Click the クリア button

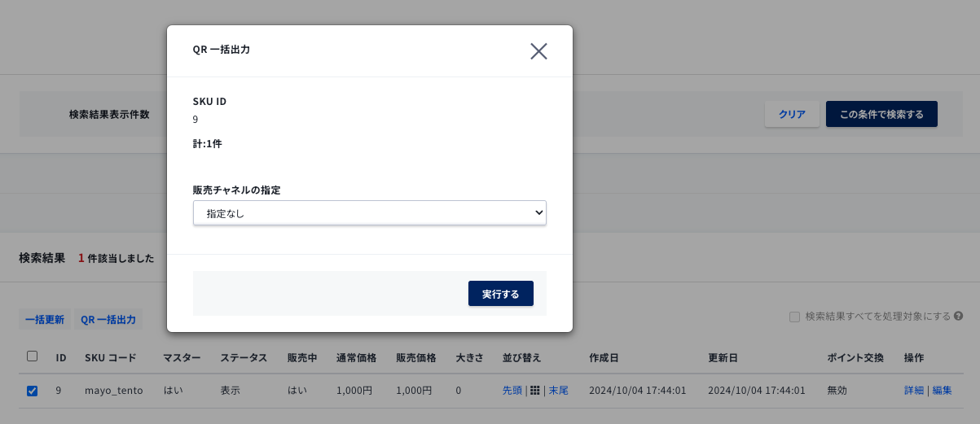(x=792, y=115)
